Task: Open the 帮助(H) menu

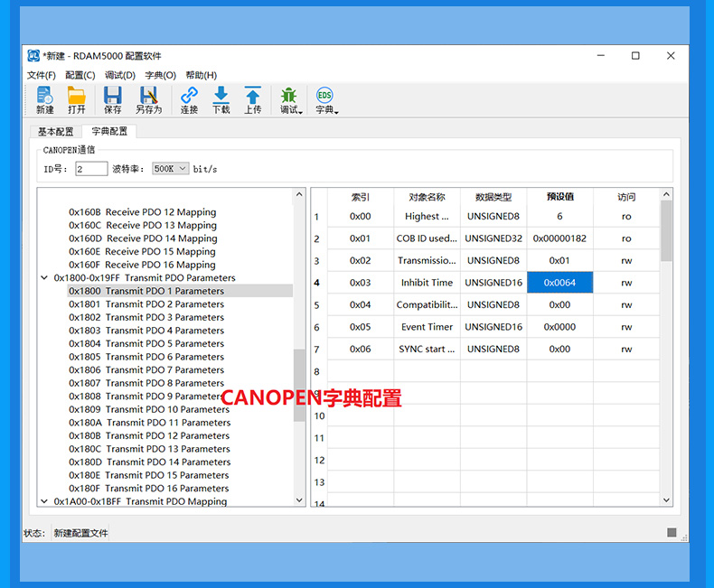Action: (x=201, y=75)
